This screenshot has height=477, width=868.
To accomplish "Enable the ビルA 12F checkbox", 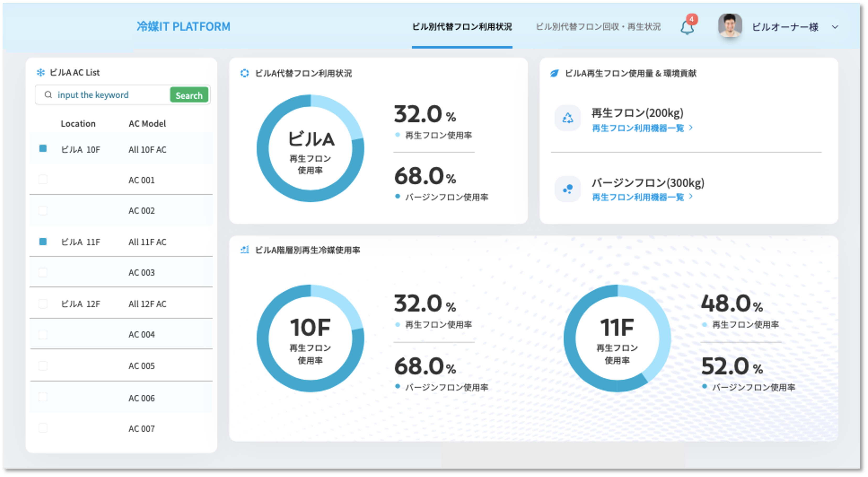I will point(43,303).
